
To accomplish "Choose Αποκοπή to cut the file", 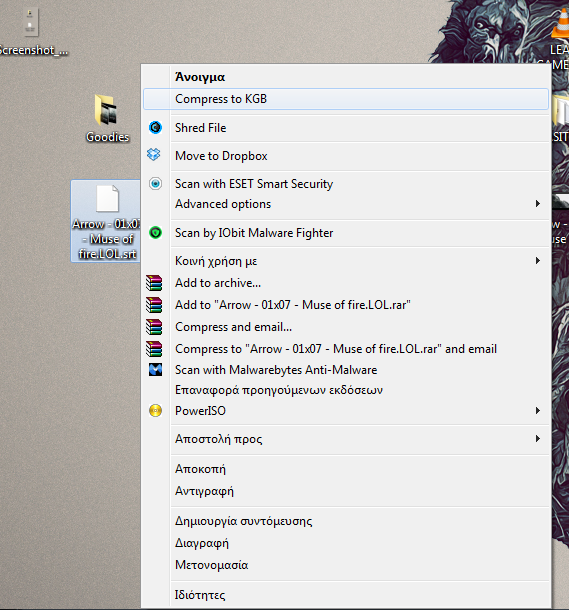I will point(346,469).
